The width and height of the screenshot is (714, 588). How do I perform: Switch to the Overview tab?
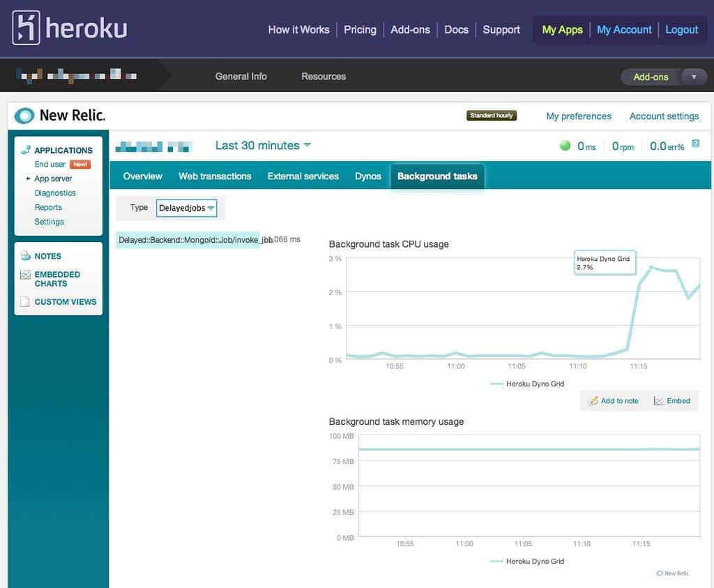[x=142, y=176]
